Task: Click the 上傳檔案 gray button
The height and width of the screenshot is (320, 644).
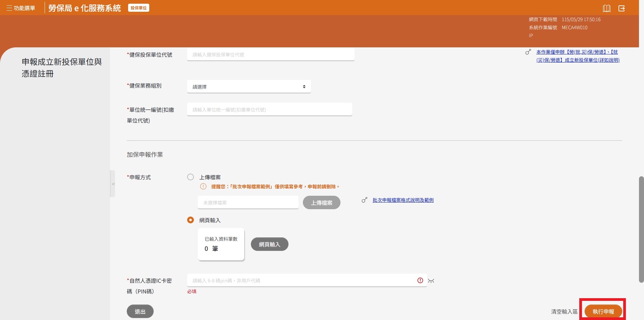Action: coord(322,202)
